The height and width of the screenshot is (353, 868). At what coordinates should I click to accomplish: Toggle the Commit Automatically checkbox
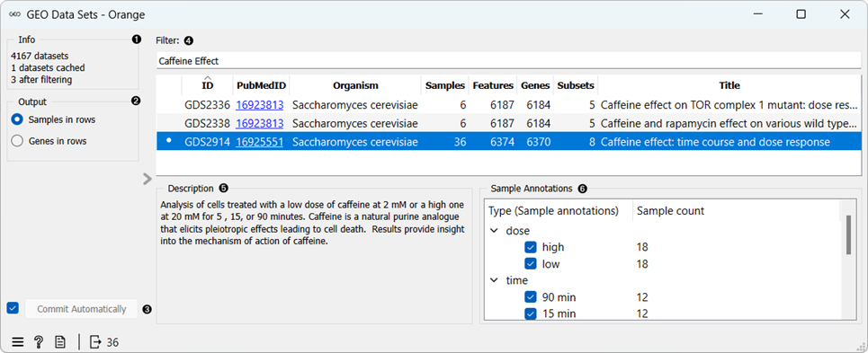pyautogui.click(x=13, y=308)
